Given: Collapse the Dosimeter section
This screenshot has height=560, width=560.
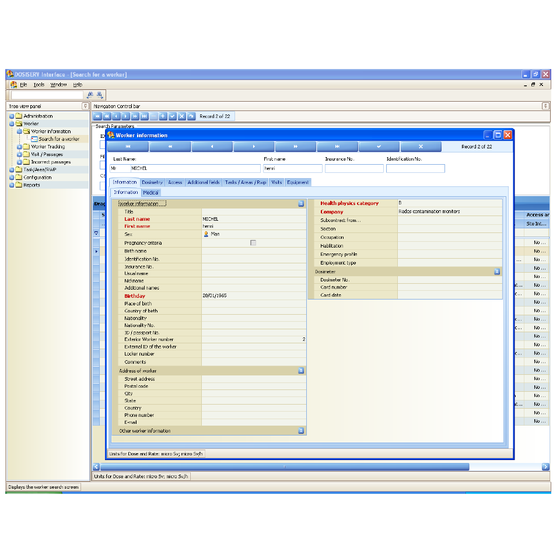Looking at the screenshot, I should (497, 272).
